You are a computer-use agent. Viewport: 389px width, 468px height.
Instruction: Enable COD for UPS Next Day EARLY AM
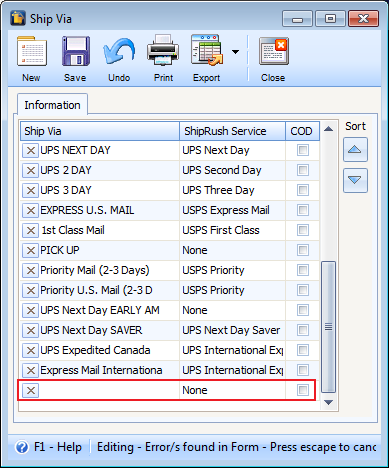(303, 310)
